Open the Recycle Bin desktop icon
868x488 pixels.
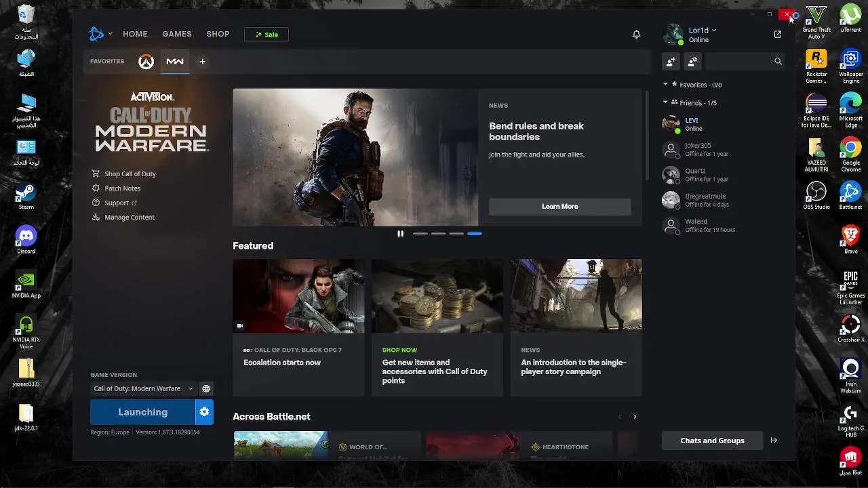pos(26,22)
